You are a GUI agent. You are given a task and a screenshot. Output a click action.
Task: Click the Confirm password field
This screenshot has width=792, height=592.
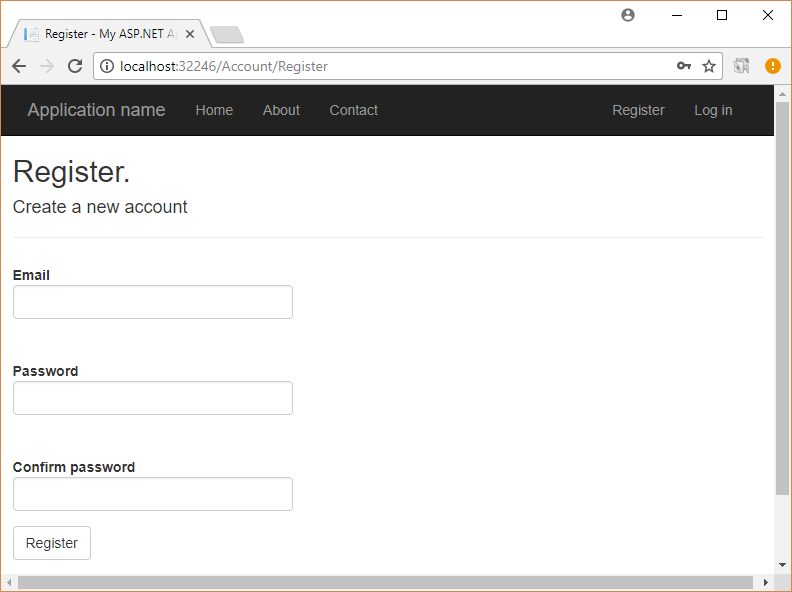(x=153, y=494)
